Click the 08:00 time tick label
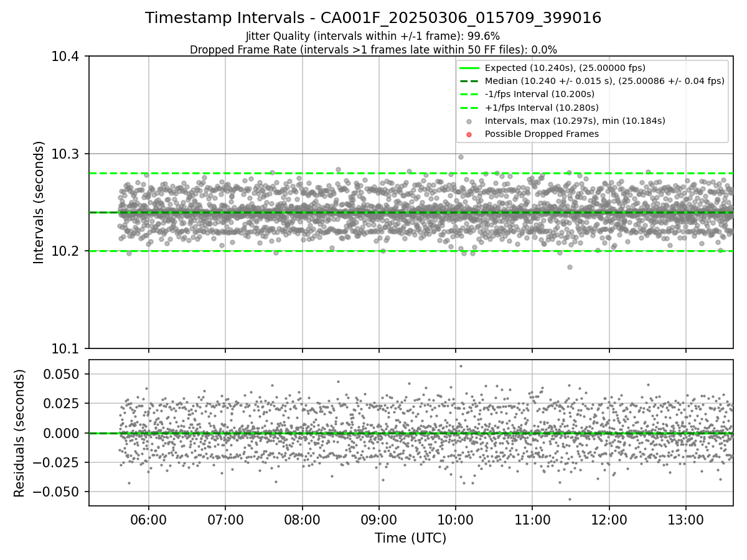This screenshot has width=747, height=560. 302,519
